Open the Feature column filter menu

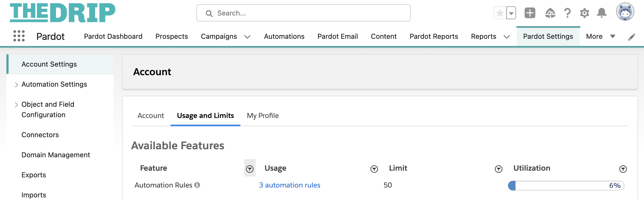[x=250, y=169]
